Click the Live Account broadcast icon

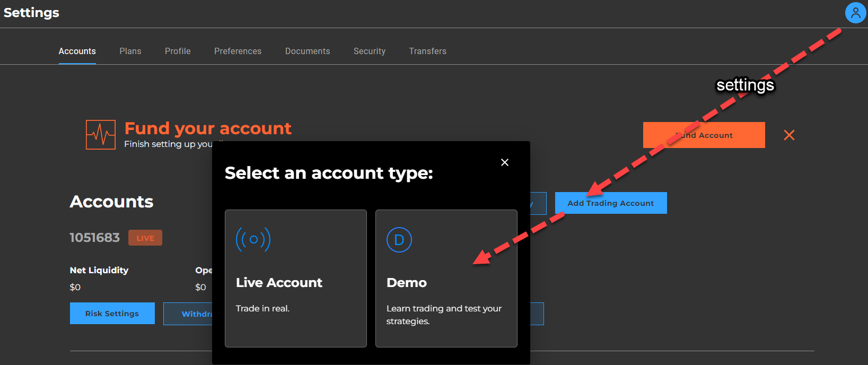coord(253,239)
